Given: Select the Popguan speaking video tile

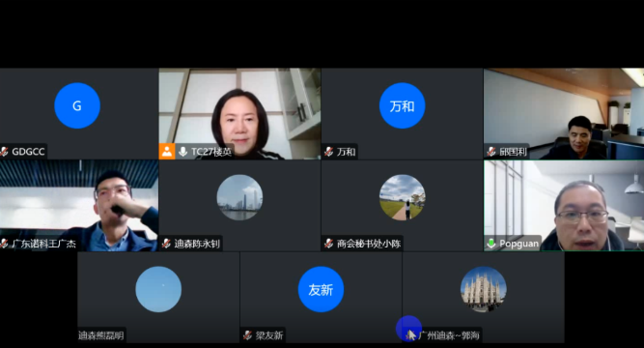Looking at the screenshot, I should tap(564, 206).
